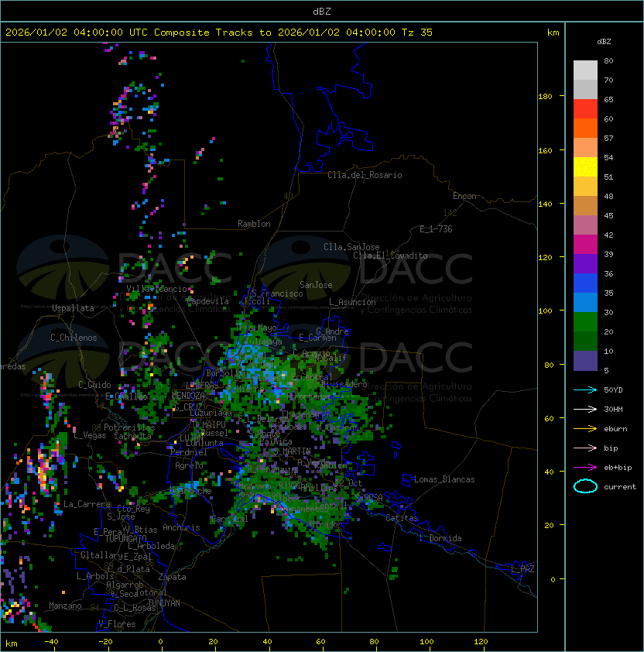The width and height of the screenshot is (644, 652).
Task: Click the 'TUNUYAN' city label
Action: click(x=164, y=603)
